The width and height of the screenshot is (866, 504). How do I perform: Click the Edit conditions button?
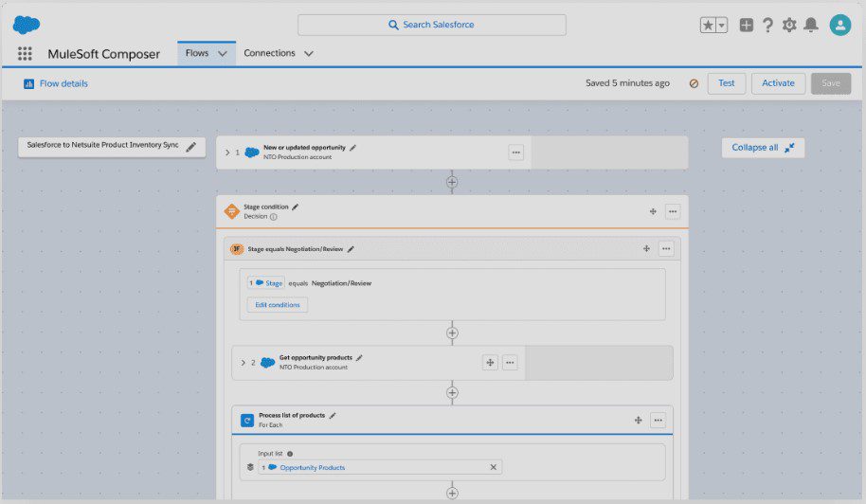tap(278, 305)
